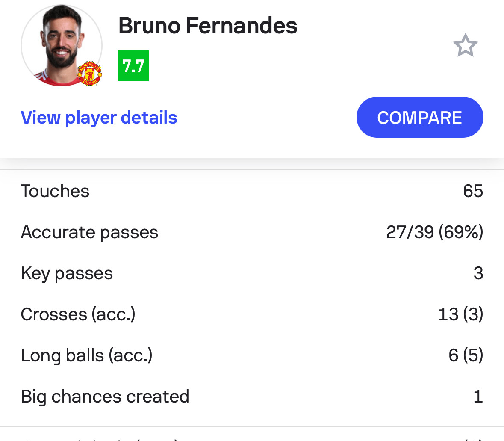
Task: Select the Crosses (acc.) row label
Action: click(x=78, y=314)
